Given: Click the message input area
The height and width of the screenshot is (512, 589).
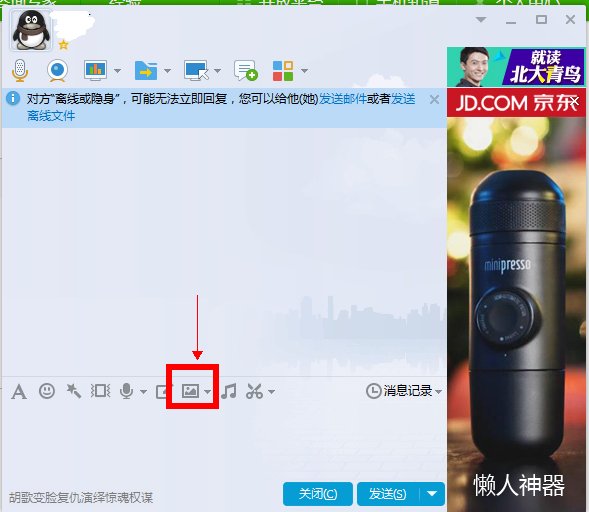Looking at the screenshot, I should pyautogui.click(x=224, y=443).
